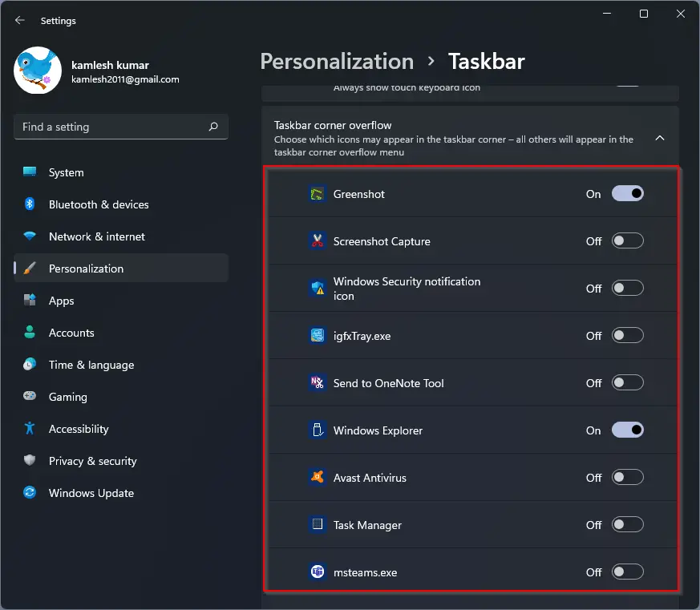Image resolution: width=700 pixels, height=610 pixels.
Task: Click the Avast Antivirus label text
Action: coord(370,478)
